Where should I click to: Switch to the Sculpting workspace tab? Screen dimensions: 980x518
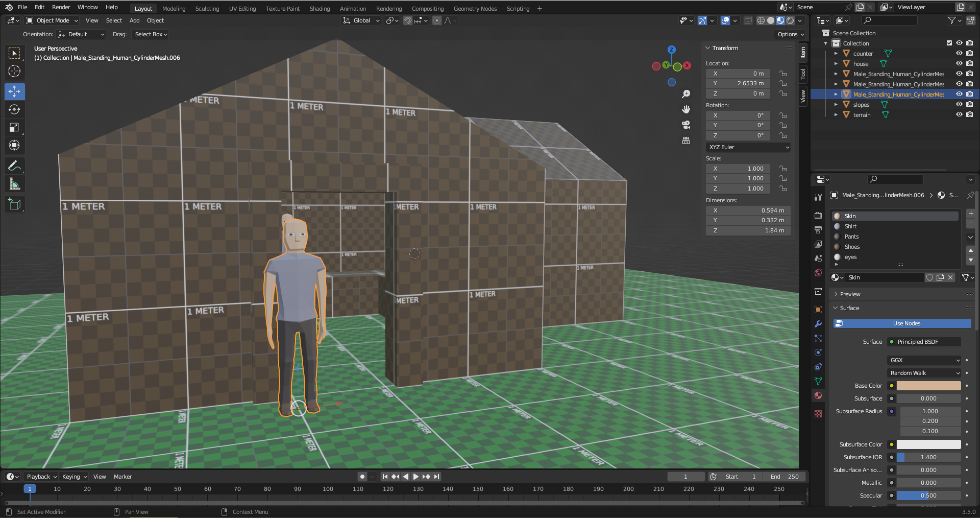[x=207, y=9]
